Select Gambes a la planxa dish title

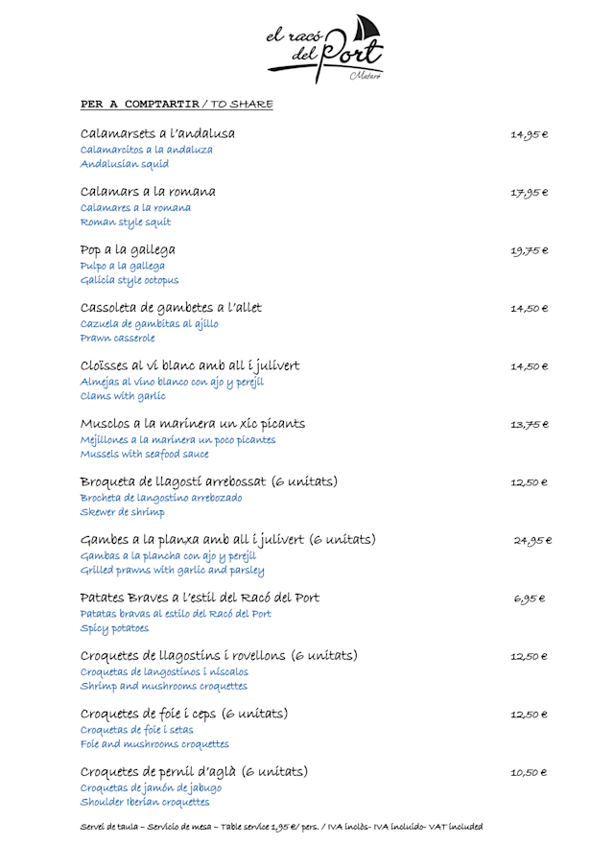click(x=228, y=539)
